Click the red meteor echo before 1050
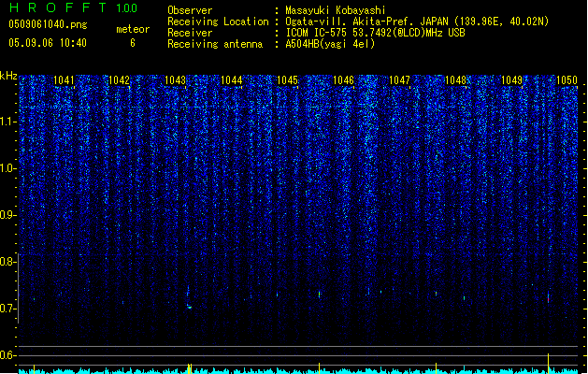The height and width of the screenshot is (374, 588). click(548, 298)
